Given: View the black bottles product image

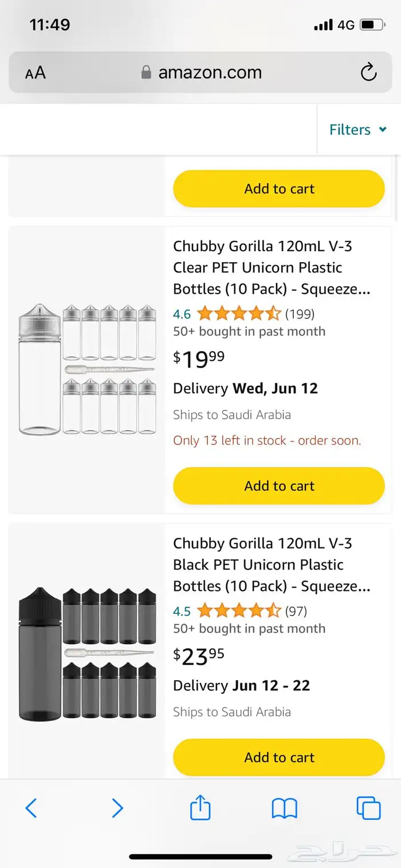Looking at the screenshot, I should pyautogui.click(x=87, y=653).
